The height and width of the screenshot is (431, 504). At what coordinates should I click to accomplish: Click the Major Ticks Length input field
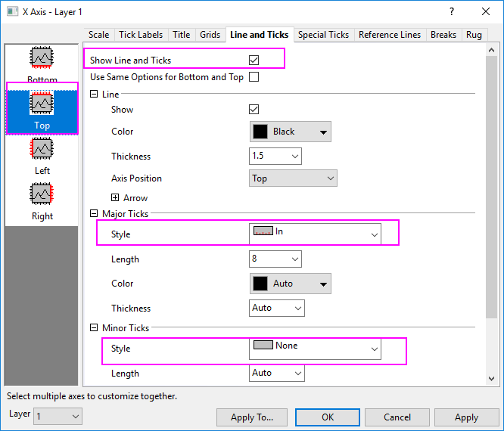(x=269, y=259)
